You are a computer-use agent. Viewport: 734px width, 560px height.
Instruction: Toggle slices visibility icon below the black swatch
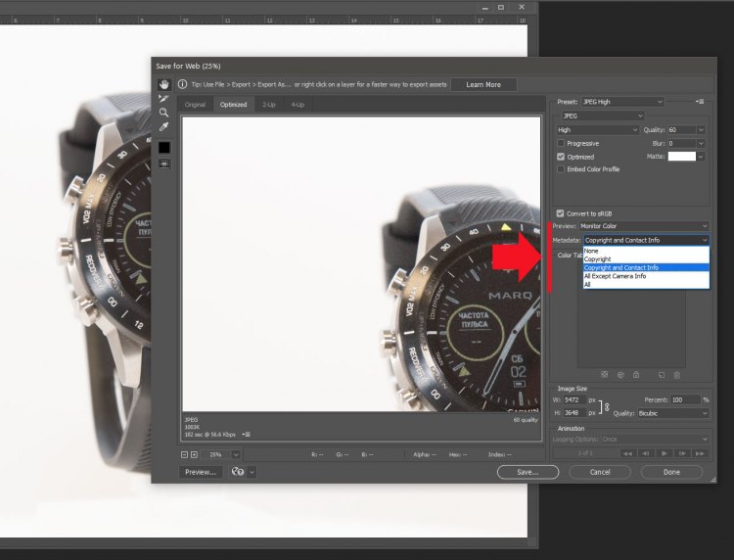click(164, 163)
